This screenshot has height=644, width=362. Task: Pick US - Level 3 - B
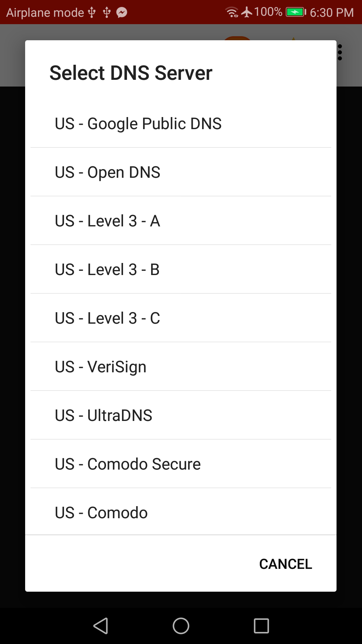click(181, 269)
